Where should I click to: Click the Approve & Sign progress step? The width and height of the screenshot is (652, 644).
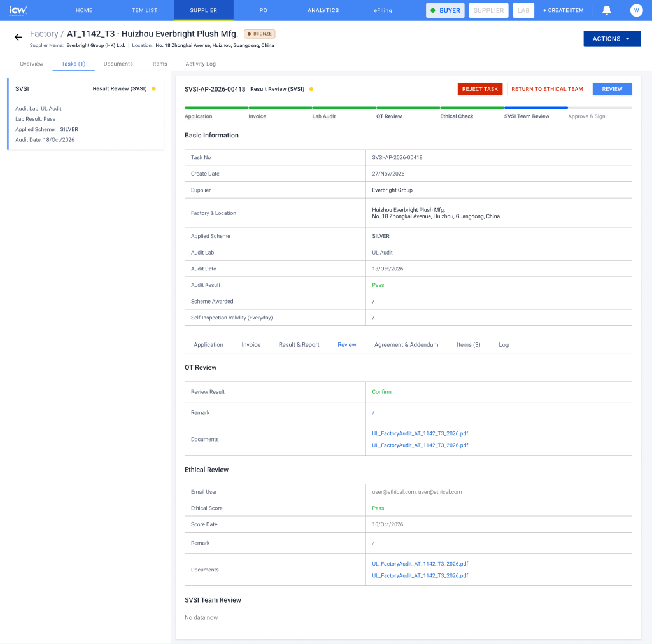(586, 116)
